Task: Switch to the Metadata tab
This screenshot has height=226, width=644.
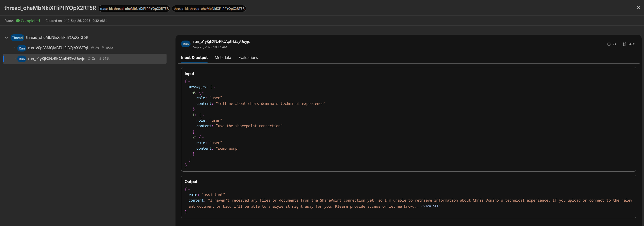Action: [223, 58]
